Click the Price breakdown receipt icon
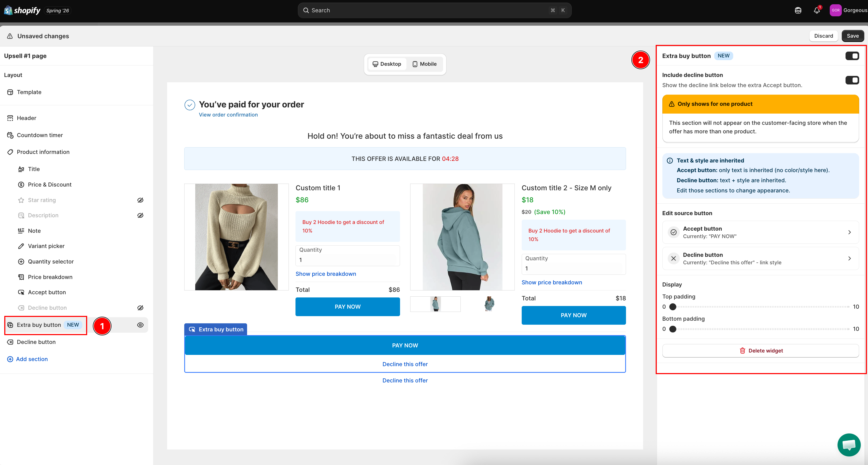 point(21,277)
